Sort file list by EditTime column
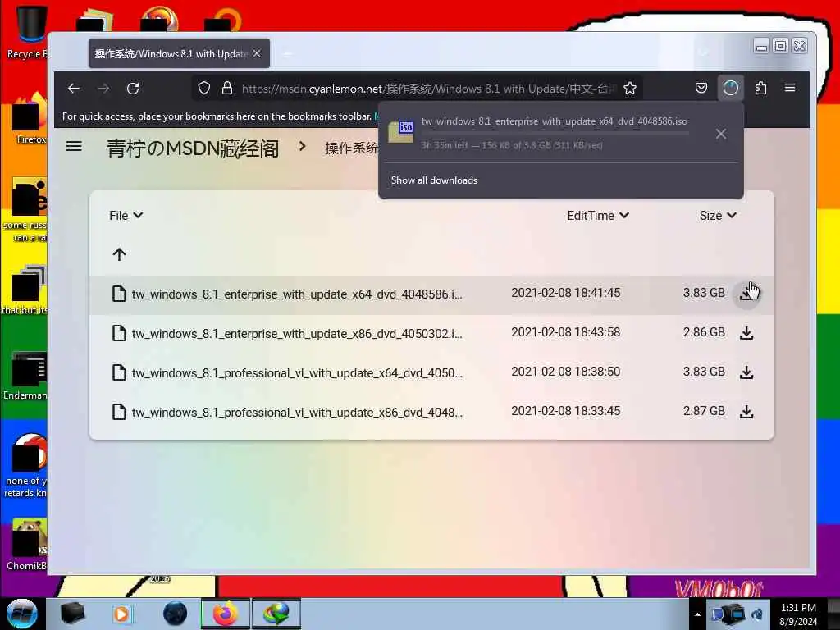 [598, 216]
